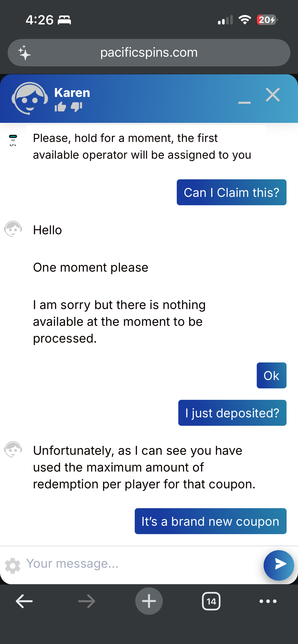The width and height of the screenshot is (298, 644).
Task: Tap the "I just deposited?" message bubble
Action: [232, 413]
